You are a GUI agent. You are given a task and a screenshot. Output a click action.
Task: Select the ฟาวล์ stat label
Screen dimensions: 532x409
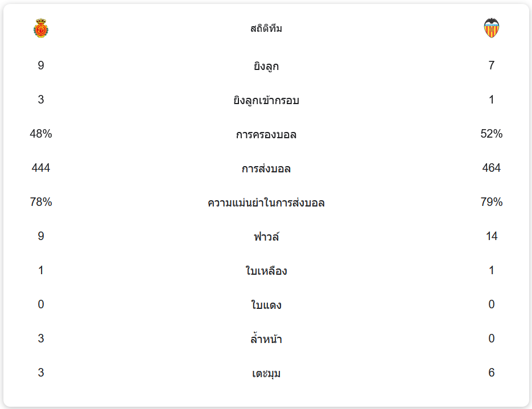click(266, 237)
